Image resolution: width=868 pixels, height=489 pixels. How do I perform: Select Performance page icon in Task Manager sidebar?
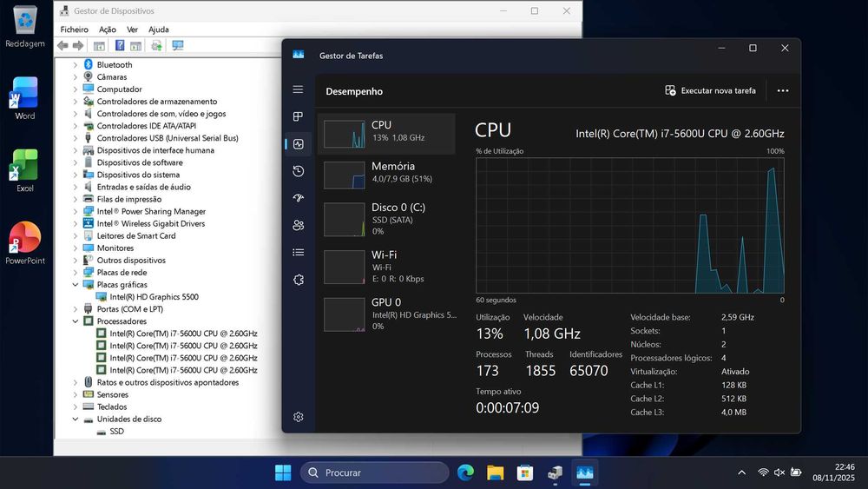298,144
